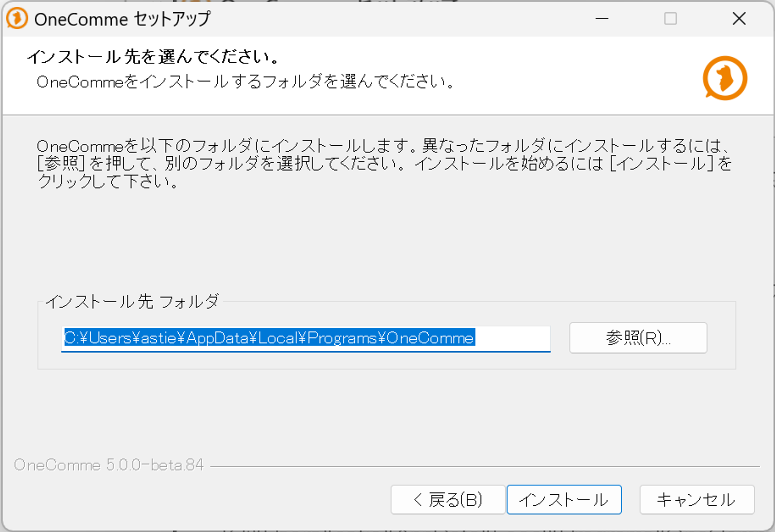Click the OneComme 5.0.0-beta.84 version text
Image resolution: width=775 pixels, height=532 pixels.
click(x=109, y=465)
